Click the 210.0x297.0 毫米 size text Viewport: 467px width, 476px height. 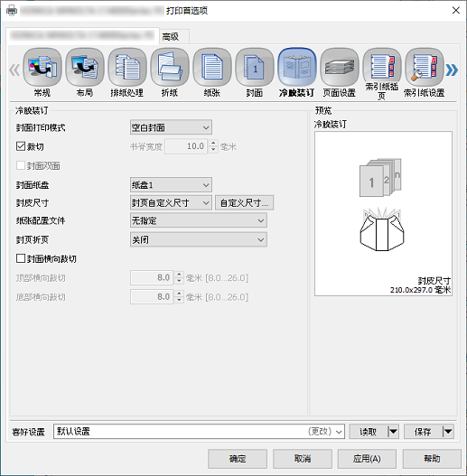coord(420,290)
